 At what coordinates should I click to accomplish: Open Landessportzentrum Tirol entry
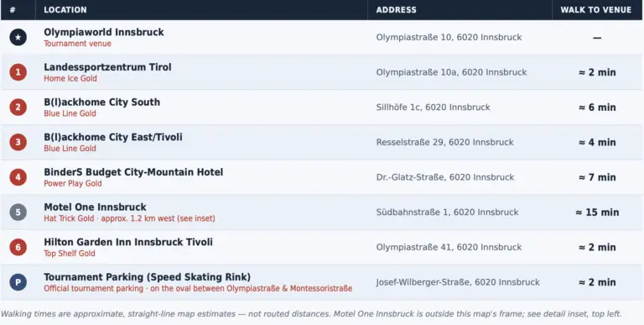[x=107, y=67]
